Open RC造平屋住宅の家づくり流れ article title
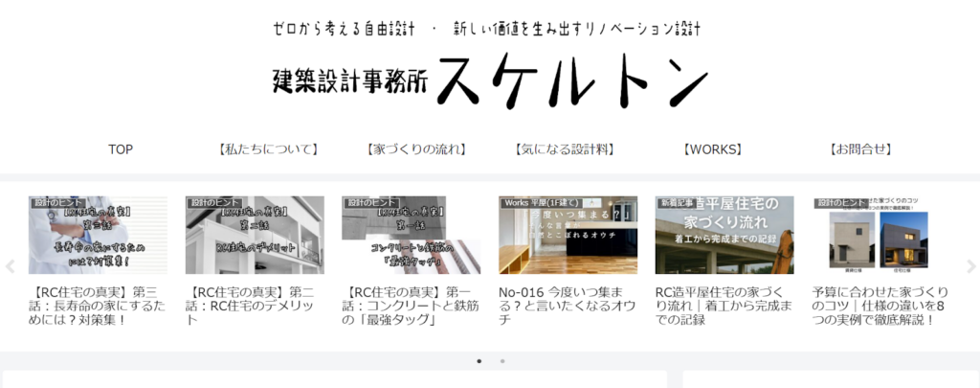980x388 pixels. pyautogui.click(x=724, y=305)
